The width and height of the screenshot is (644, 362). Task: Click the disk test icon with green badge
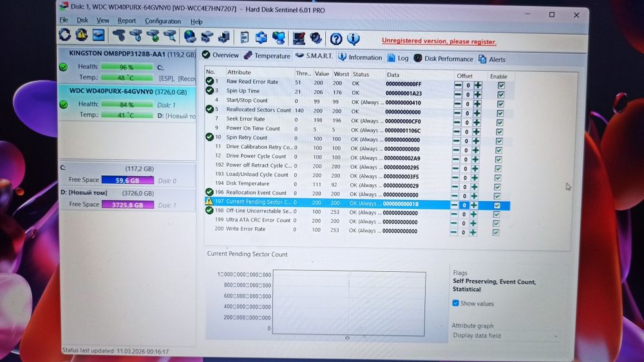point(153,36)
